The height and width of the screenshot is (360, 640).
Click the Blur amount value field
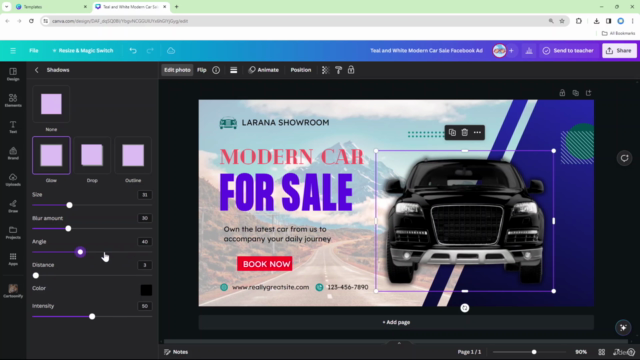coord(144,218)
